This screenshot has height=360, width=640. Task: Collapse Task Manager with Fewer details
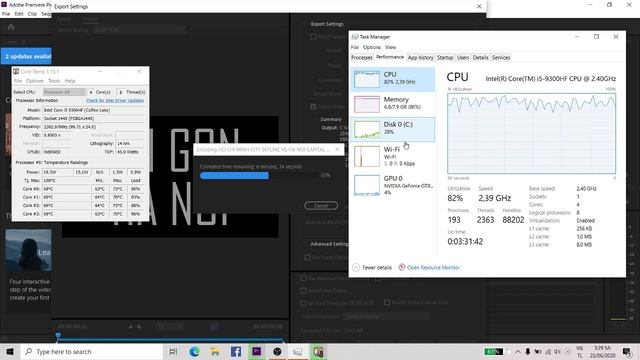coord(372,268)
